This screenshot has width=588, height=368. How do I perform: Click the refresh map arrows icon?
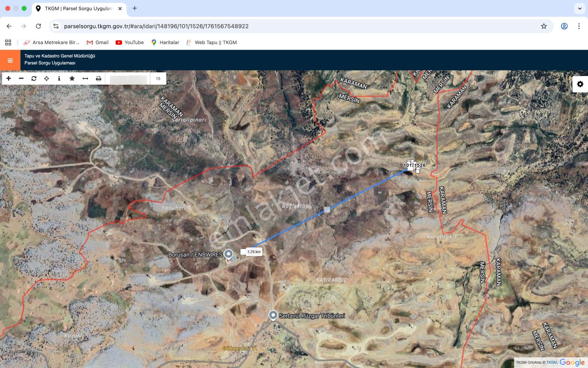34,79
